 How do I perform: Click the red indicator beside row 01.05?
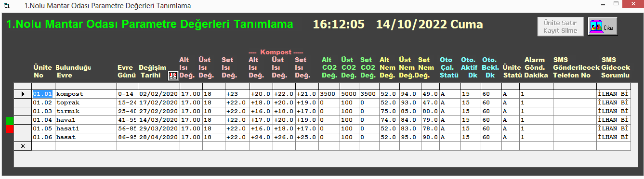click(10, 128)
